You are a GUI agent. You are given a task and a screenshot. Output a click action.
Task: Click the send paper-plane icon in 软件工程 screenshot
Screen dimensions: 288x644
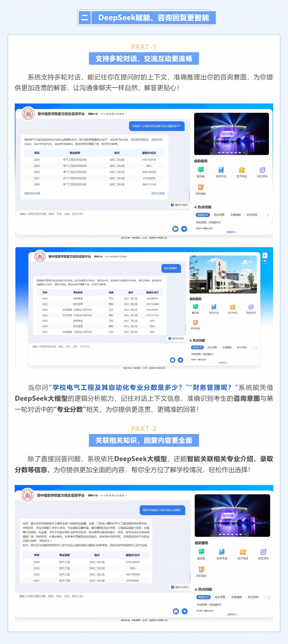pyautogui.click(x=185, y=611)
